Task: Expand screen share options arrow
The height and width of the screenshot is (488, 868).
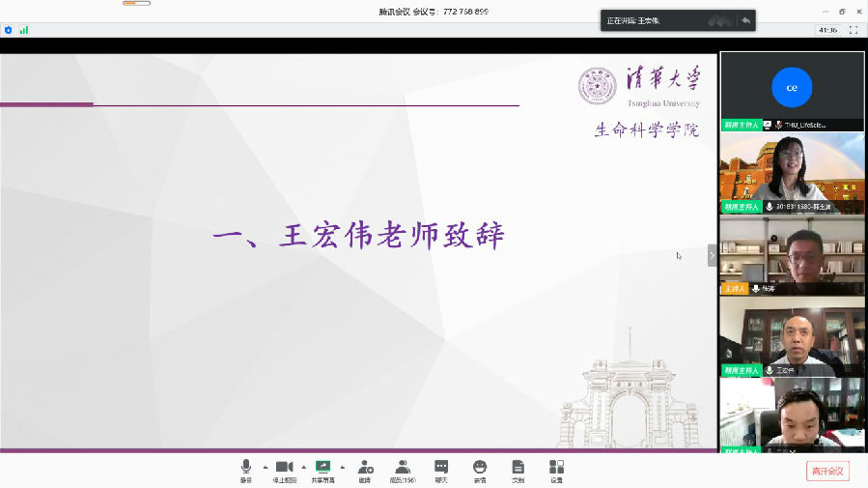Action: pos(342,466)
